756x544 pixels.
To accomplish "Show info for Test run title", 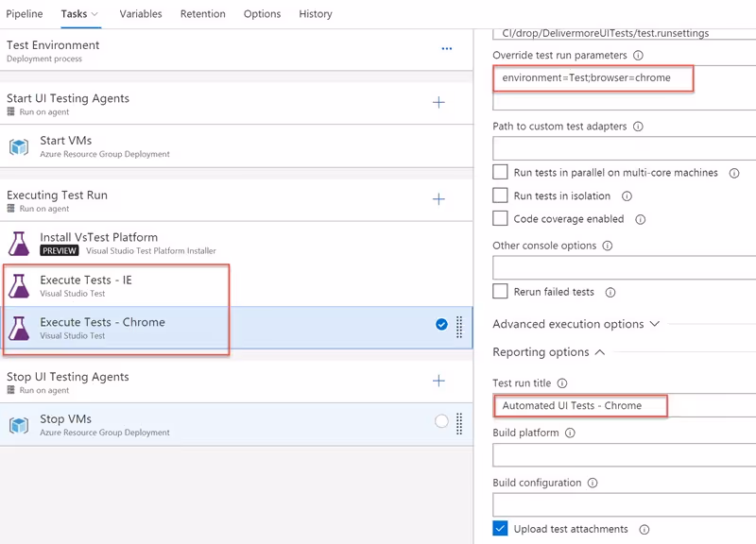I will pos(562,383).
